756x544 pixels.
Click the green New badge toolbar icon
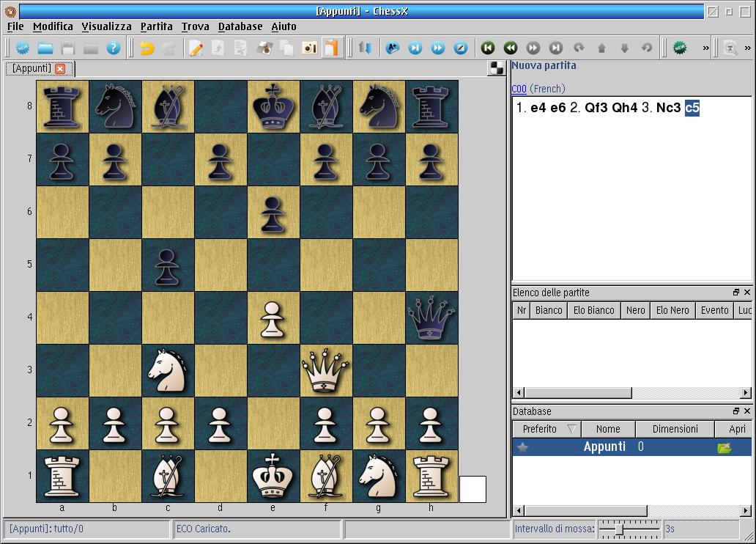click(678, 48)
